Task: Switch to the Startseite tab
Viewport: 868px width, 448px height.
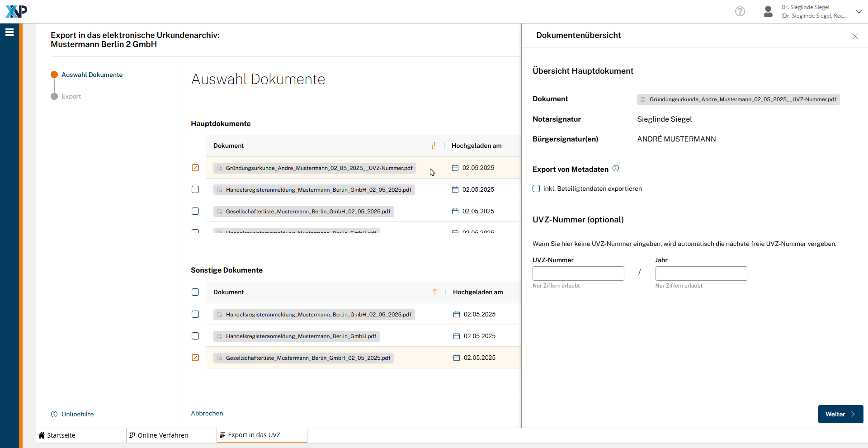Action: pos(61,435)
